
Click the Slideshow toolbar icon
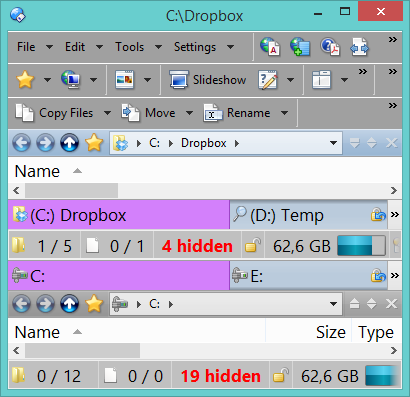click(x=179, y=80)
